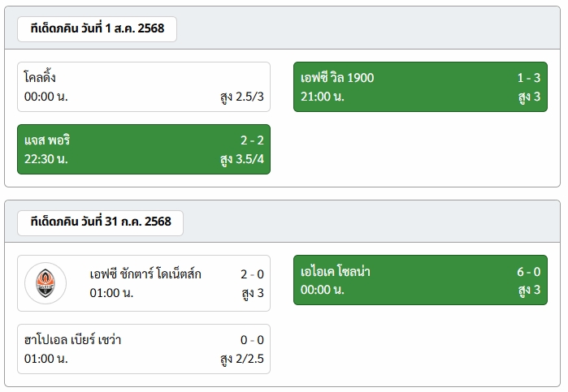Click the 6 - 0 score on เอไอเค โซลน่า
568x392 pixels.
pyautogui.click(x=528, y=271)
